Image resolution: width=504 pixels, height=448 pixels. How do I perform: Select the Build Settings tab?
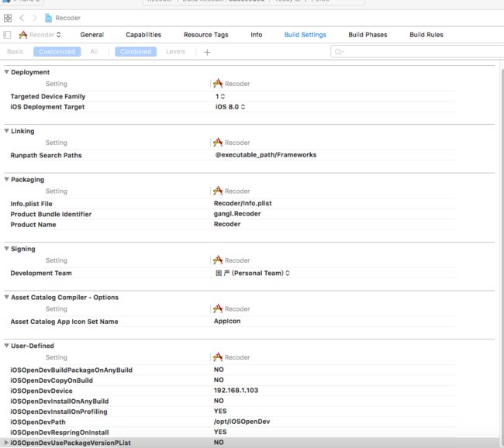[305, 35]
